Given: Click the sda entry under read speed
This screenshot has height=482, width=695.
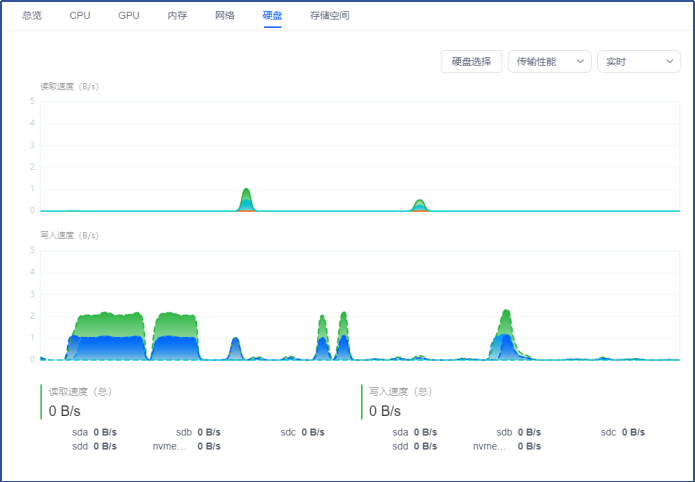Looking at the screenshot, I should coord(94,432).
